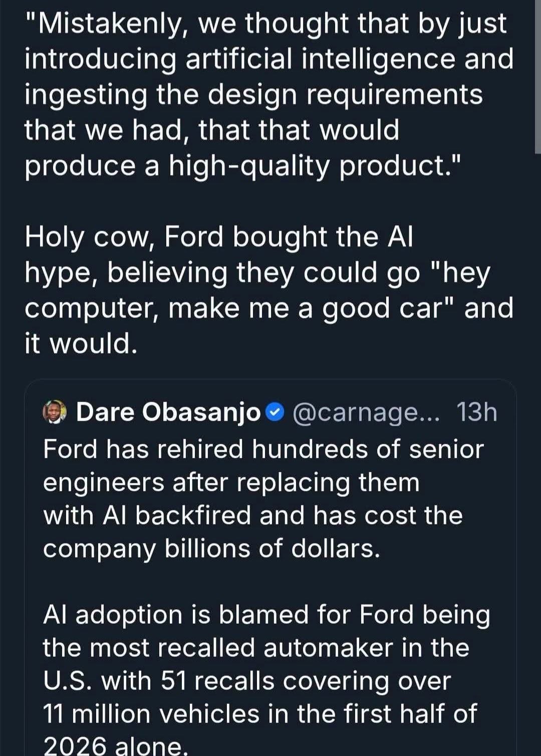541x756 pixels.
Task: Click the line "2026 alone." at bottom
Action: 115,746
